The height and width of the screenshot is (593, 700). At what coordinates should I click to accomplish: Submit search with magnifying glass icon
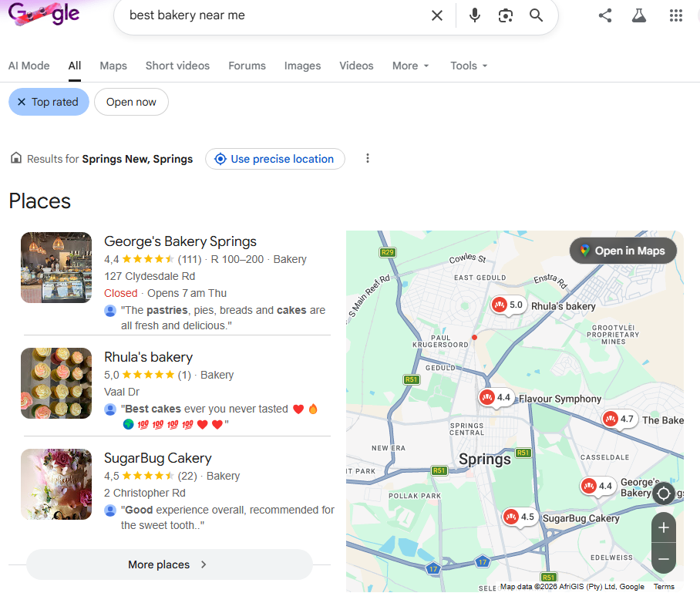point(536,15)
